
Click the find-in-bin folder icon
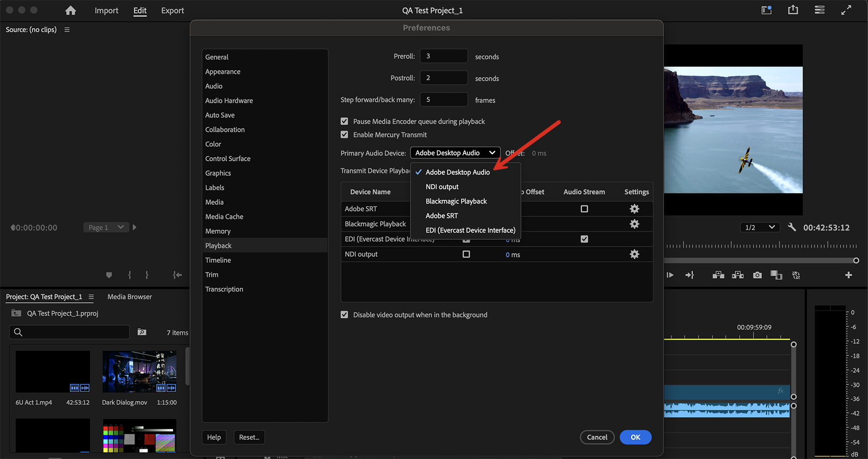tap(142, 332)
